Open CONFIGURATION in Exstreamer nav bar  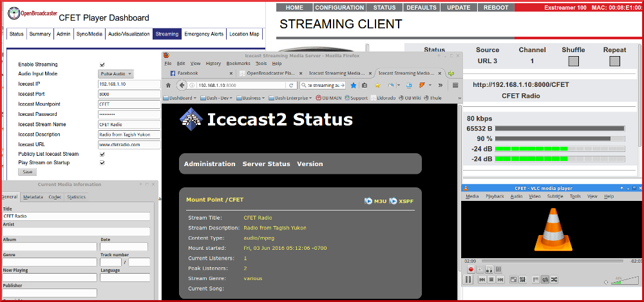click(339, 7)
